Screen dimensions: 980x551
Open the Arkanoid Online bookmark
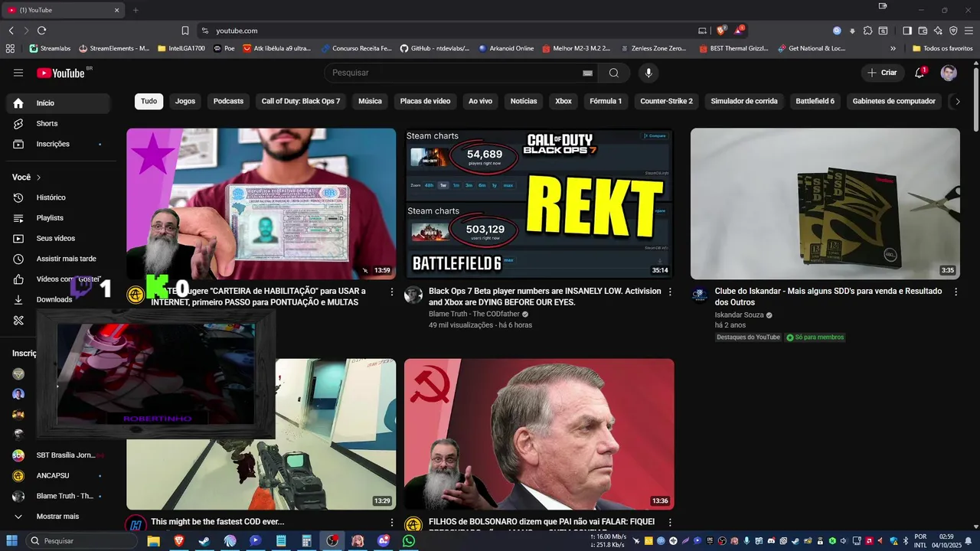click(x=506, y=48)
